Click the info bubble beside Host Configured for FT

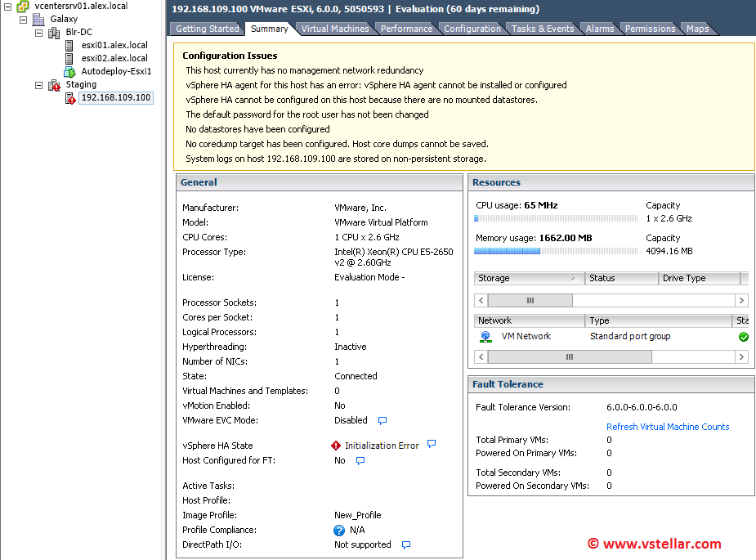pos(360,461)
